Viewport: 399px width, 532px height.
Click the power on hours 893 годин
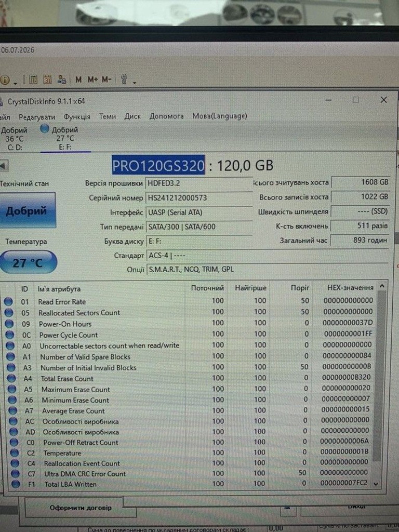360,240
